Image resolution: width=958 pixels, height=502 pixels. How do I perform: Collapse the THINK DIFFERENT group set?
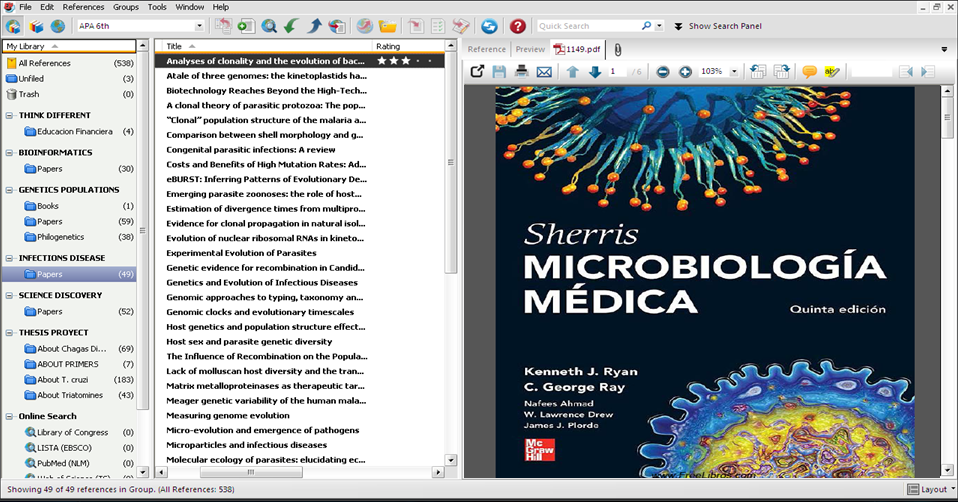click(x=9, y=115)
